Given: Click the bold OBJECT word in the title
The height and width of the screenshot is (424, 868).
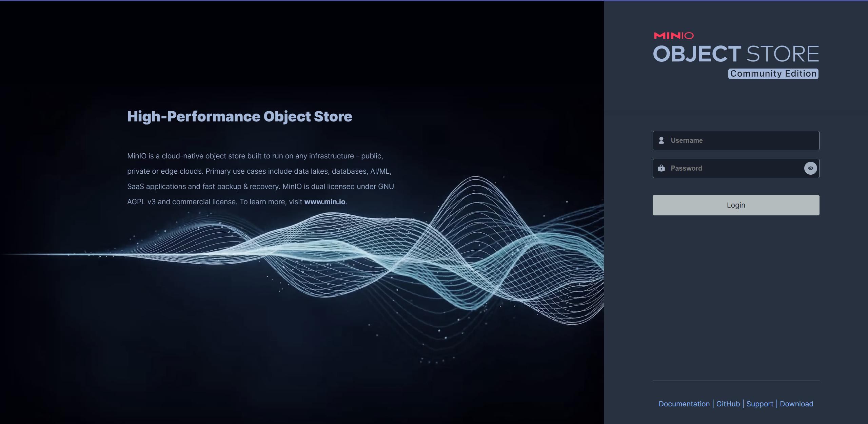Looking at the screenshot, I should click(x=697, y=54).
